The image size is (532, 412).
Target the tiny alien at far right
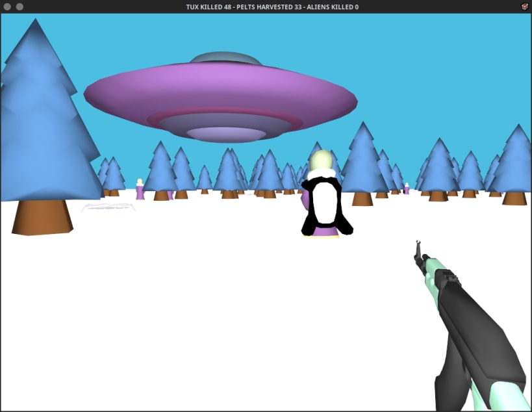click(x=407, y=188)
